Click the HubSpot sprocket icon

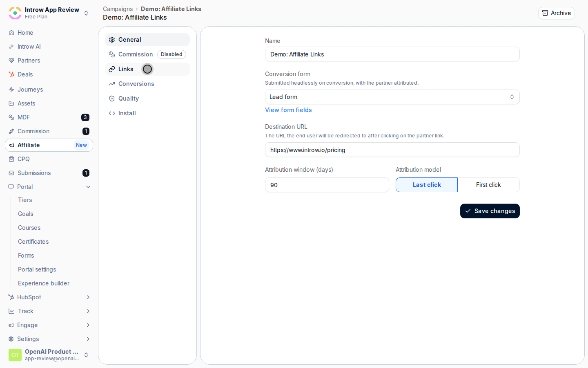tap(11, 297)
